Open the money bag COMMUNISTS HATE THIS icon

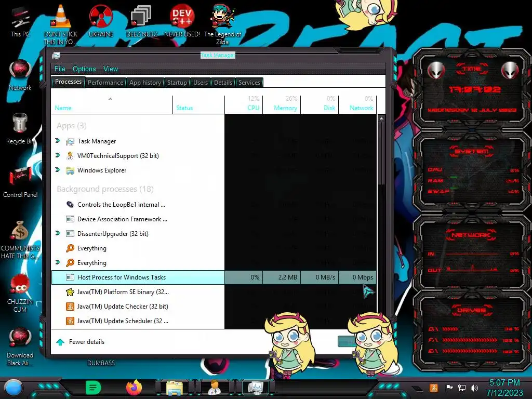20,240
